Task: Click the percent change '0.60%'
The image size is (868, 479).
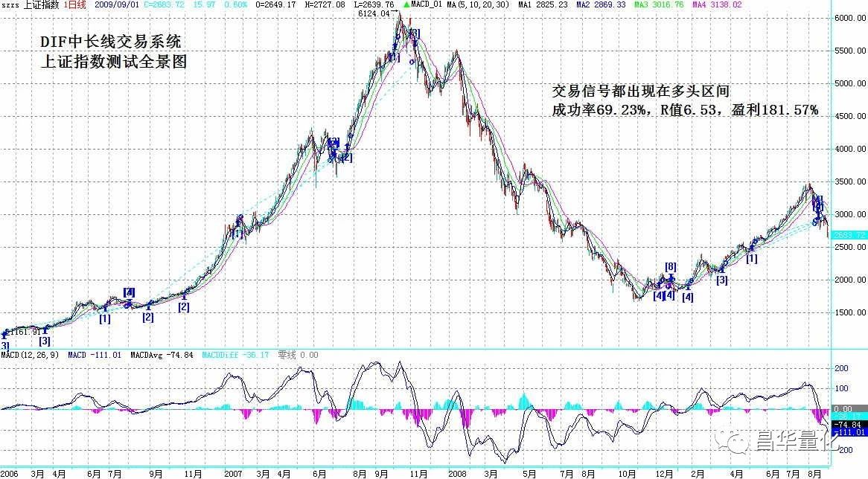Action: click(x=237, y=4)
